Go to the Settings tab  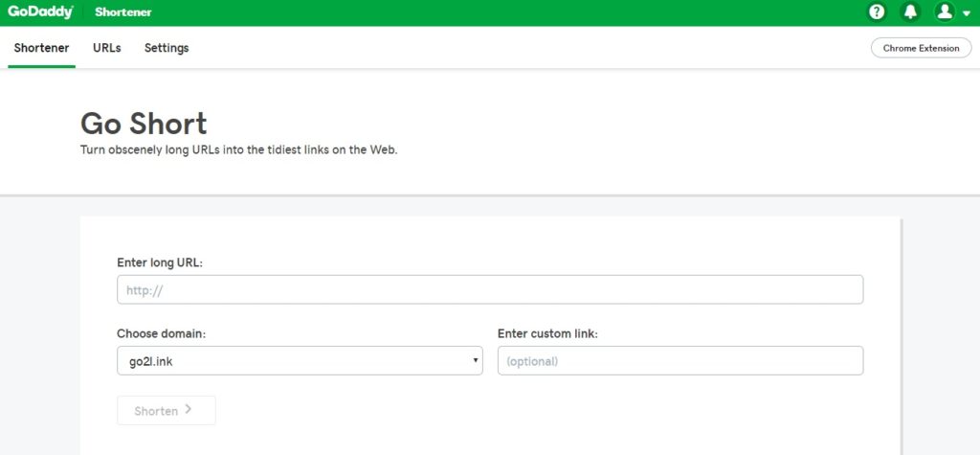pyautogui.click(x=167, y=48)
